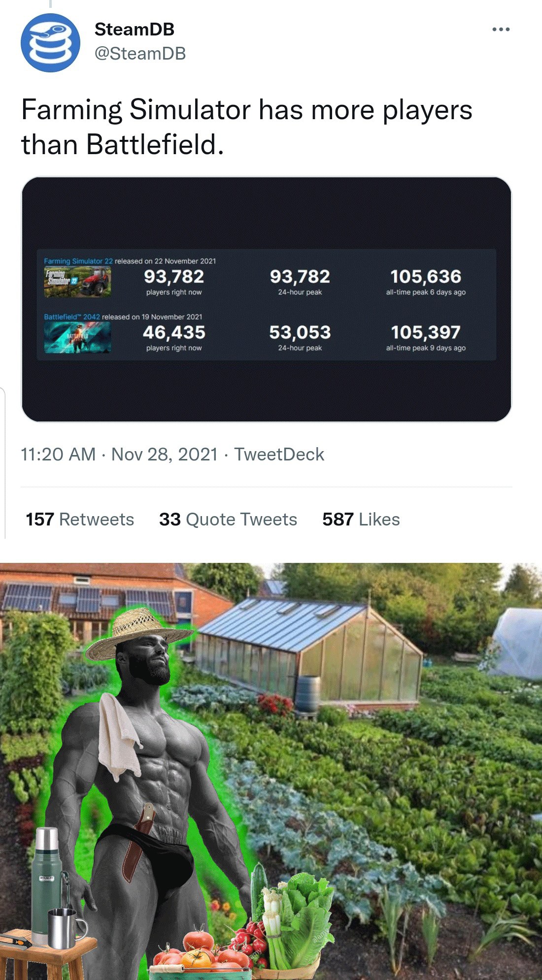Click the Farming Simulator 22 game thumbnail
Image resolution: width=542 pixels, height=980 pixels.
[x=77, y=282]
